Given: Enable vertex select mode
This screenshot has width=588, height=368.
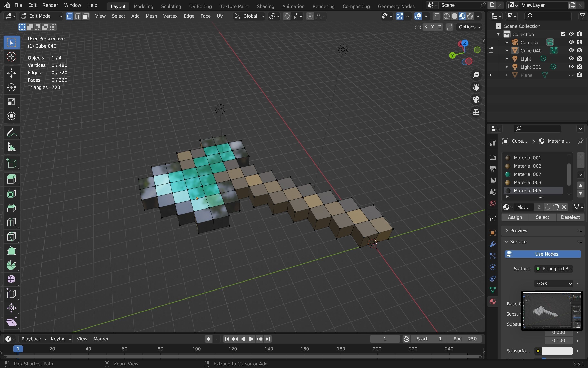Looking at the screenshot, I should click(x=70, y=16).
